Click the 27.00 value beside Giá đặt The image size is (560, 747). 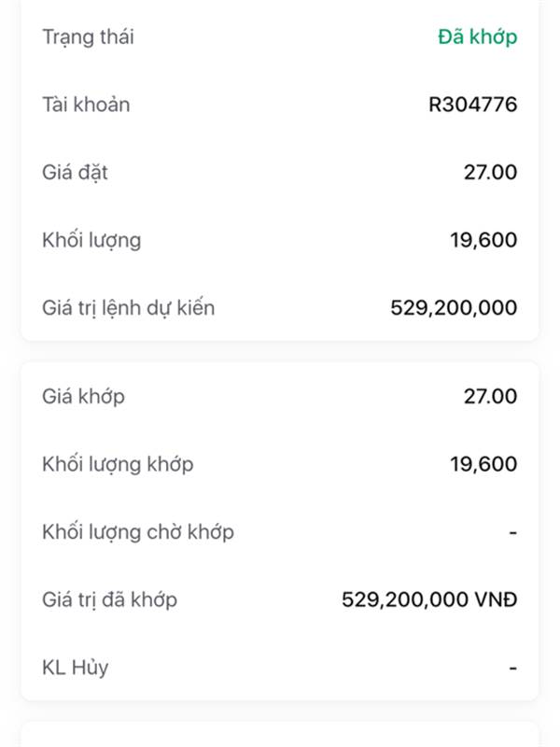click(490, 172)
